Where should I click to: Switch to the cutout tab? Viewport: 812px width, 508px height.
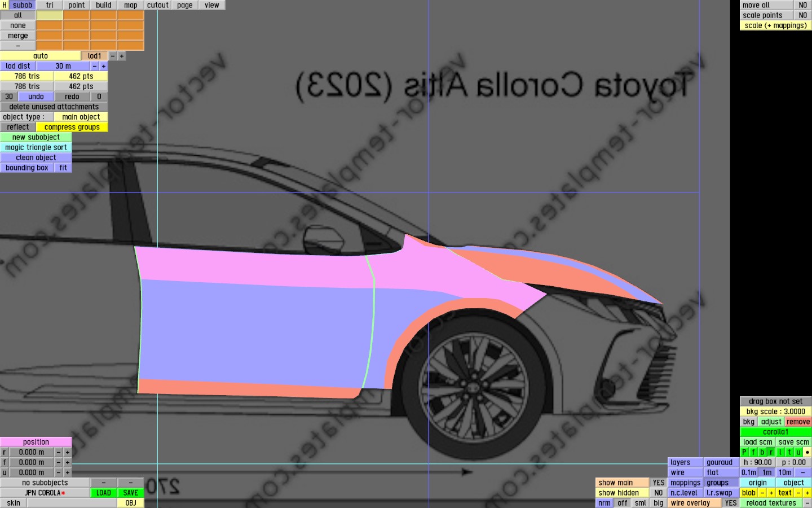click(158, 5)
